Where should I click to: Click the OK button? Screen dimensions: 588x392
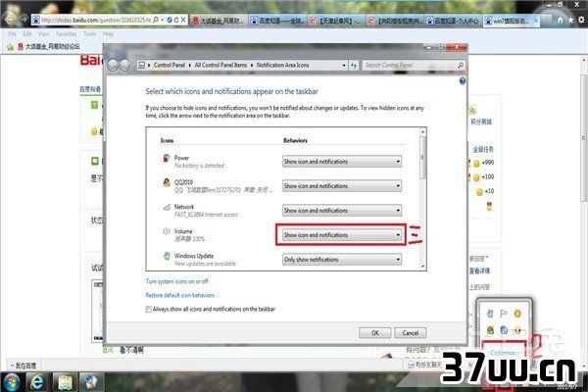coord(374,333)
